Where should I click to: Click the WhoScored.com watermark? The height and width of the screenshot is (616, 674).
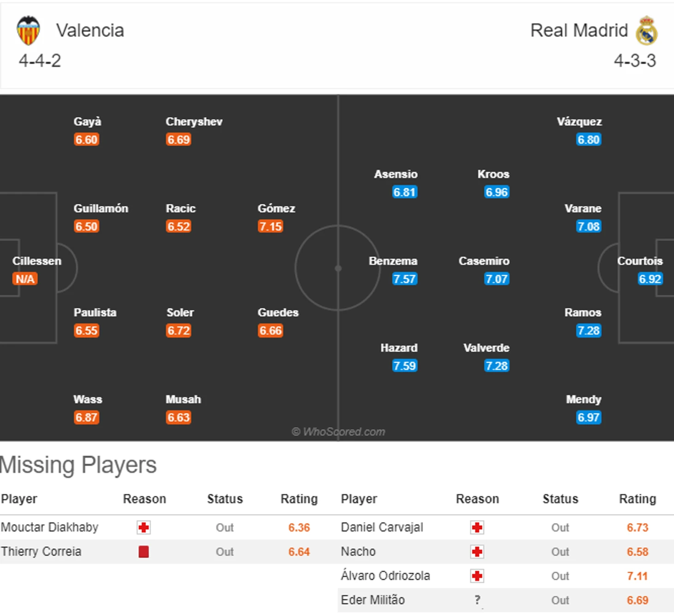click(x=338, y=432)
